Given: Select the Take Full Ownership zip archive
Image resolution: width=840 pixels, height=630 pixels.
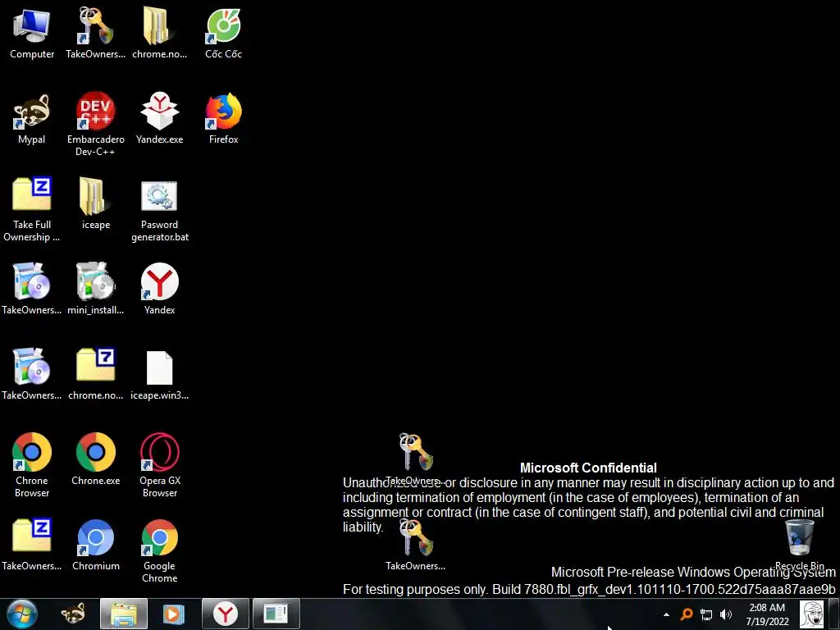Looking at the screenshot, I should (32, 209).
